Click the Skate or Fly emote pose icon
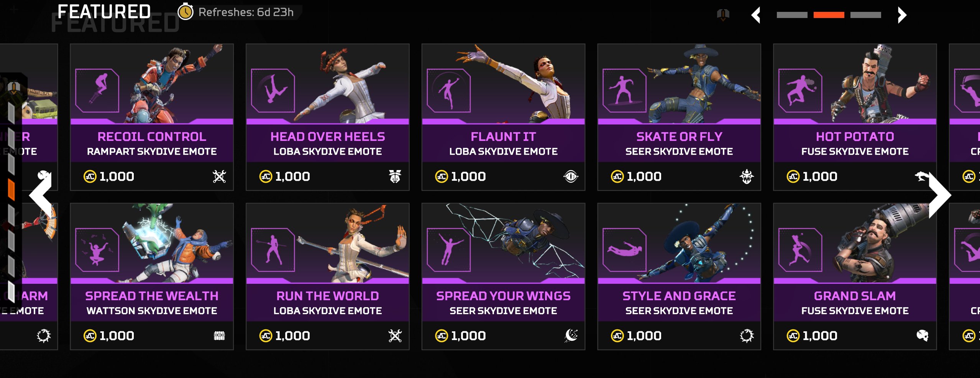This screenshot has height=378, width=980. [624, 91]
